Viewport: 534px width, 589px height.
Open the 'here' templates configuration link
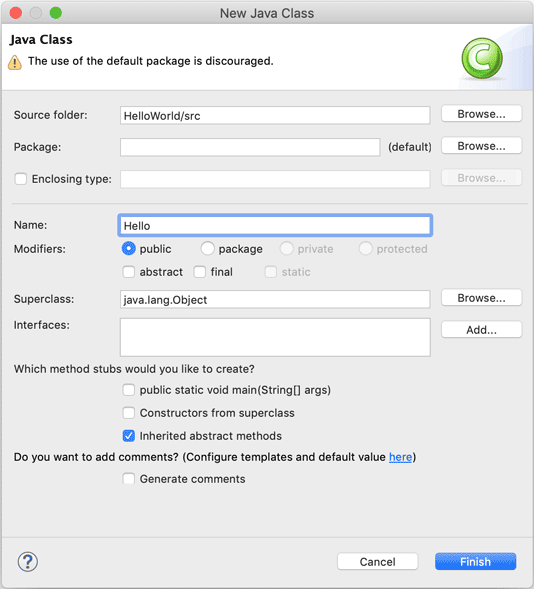pos(400,457)
